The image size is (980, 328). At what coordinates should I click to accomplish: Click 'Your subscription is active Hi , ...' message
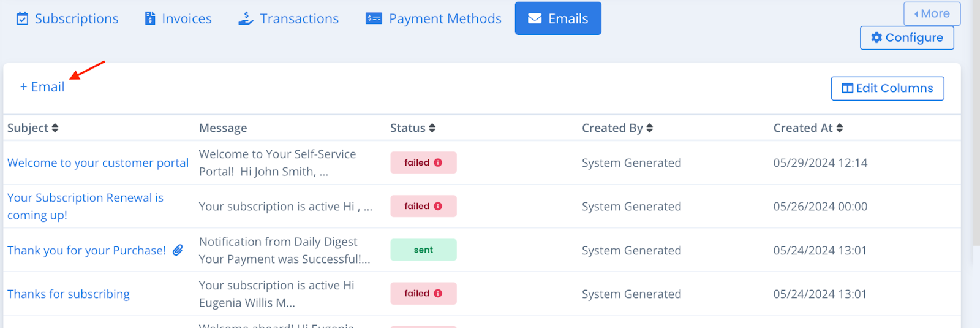[285, 207]
